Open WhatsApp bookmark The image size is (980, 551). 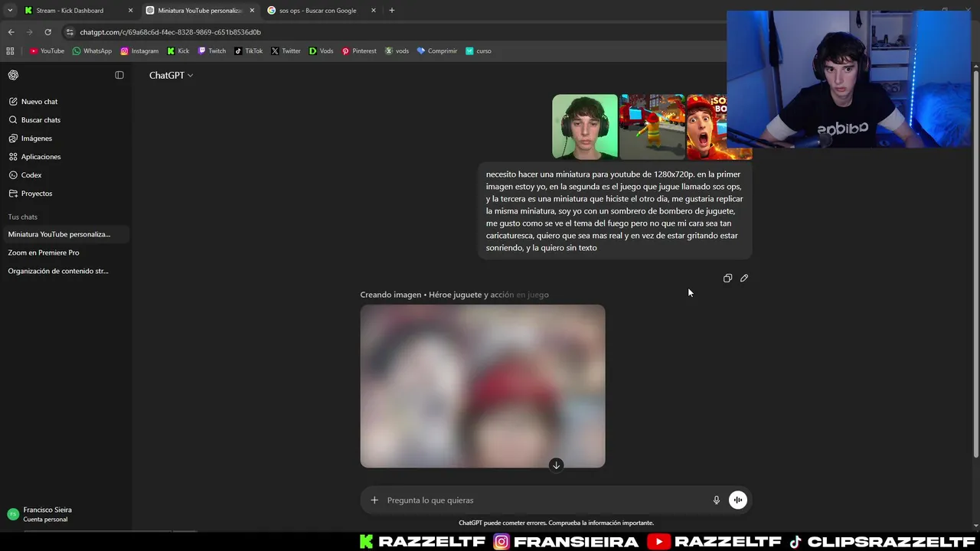pos(92,51)
